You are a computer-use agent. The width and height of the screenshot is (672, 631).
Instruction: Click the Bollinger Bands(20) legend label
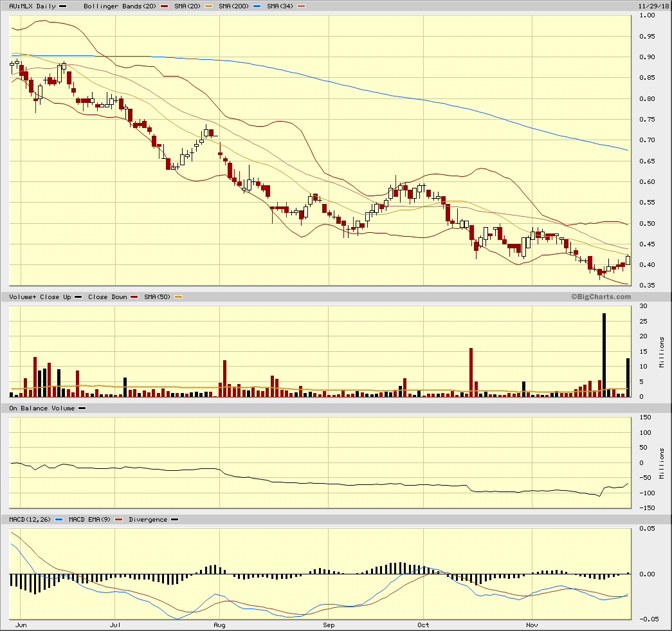click(120, 6)
